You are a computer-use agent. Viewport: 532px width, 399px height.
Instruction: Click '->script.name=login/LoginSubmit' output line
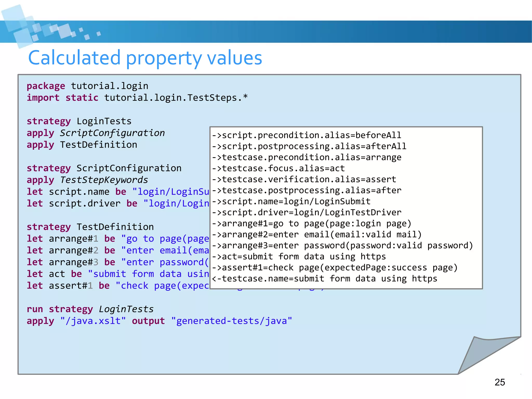coord(291,201)
